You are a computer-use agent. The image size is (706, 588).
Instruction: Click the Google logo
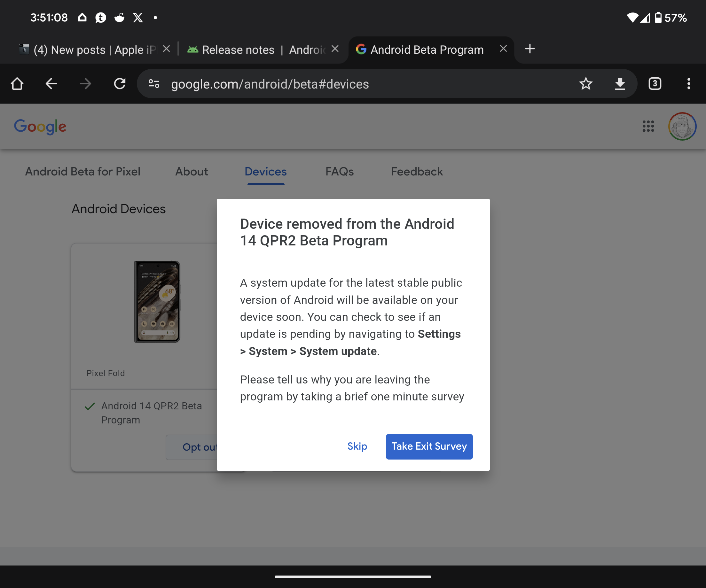click(40, 126)
